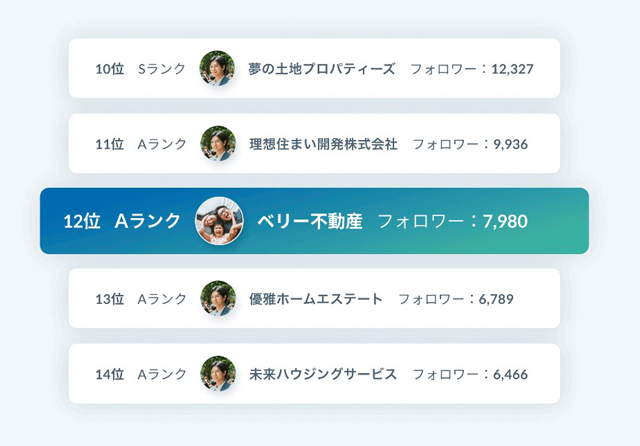Click the follower count 7,980
This screenshot has height=446, width=640.
[x=505, y=222]
